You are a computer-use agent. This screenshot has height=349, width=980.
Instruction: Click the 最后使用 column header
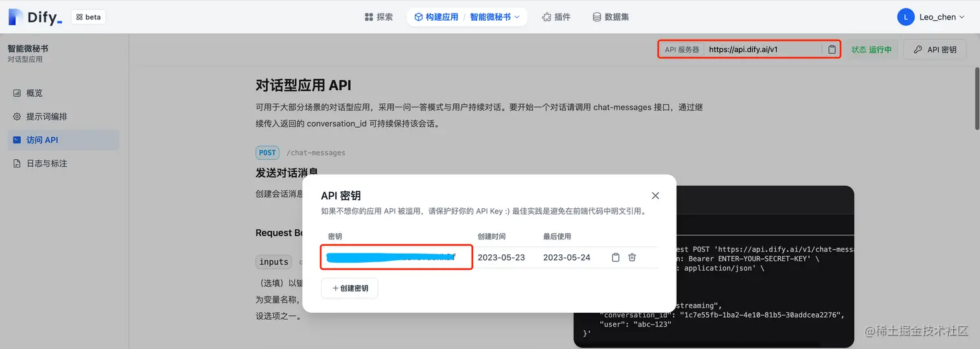pos(557,236)
